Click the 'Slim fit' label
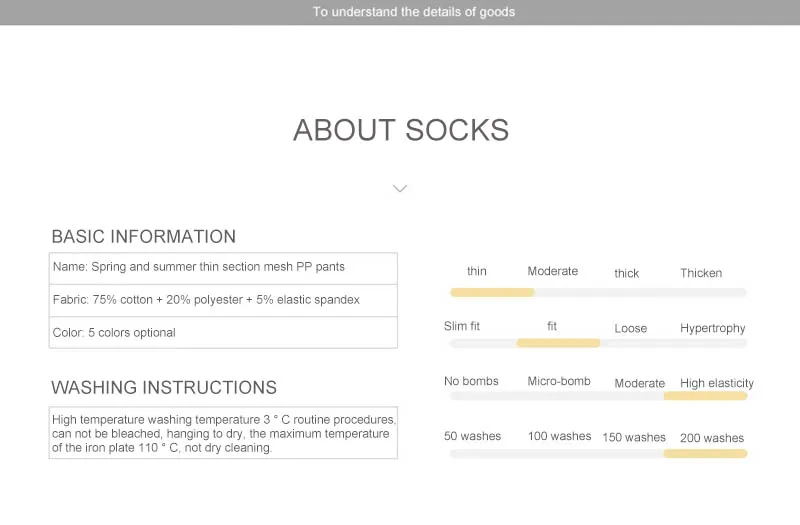Viewport: 800px width, 525px height. (x=462, y=326)
